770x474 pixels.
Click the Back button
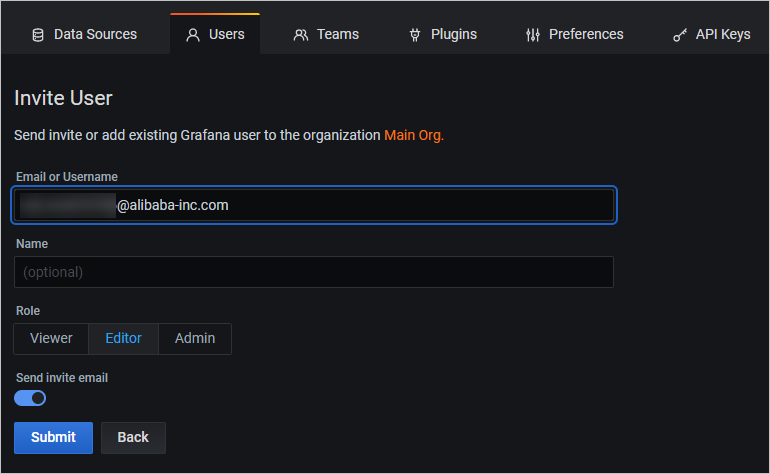[133, 437]
